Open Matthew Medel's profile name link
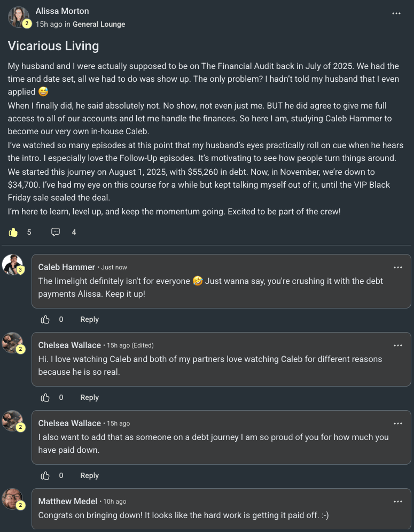Image resolution: width=414 pixels, height=532 pixels. coord(68,501)
